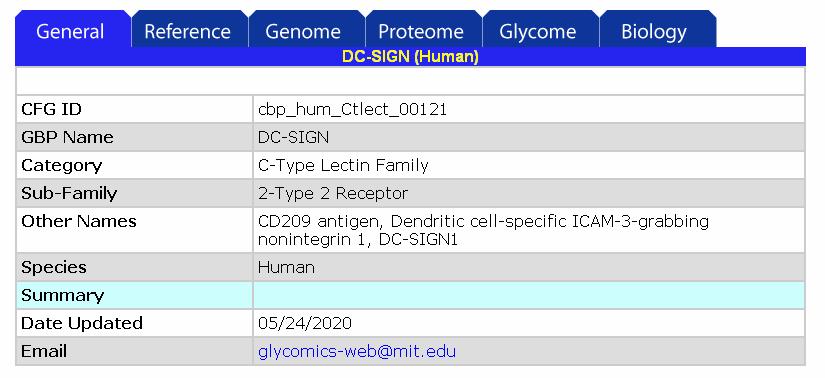Click the empty Summary value cell
The image size is (825, 378).
[529, 295]
